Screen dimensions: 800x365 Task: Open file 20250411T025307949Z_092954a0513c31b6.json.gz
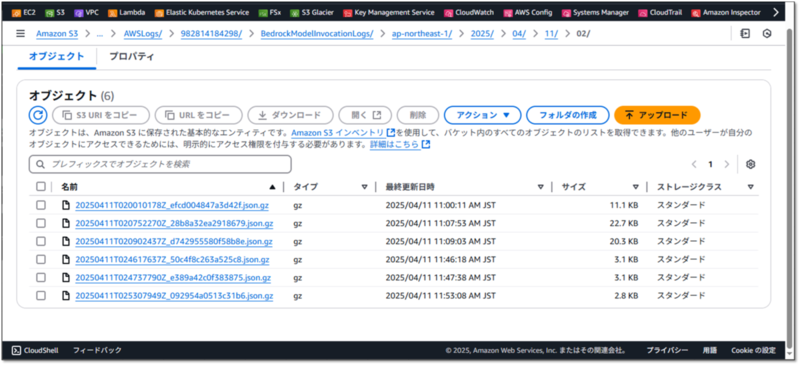(x=174, y=296)
